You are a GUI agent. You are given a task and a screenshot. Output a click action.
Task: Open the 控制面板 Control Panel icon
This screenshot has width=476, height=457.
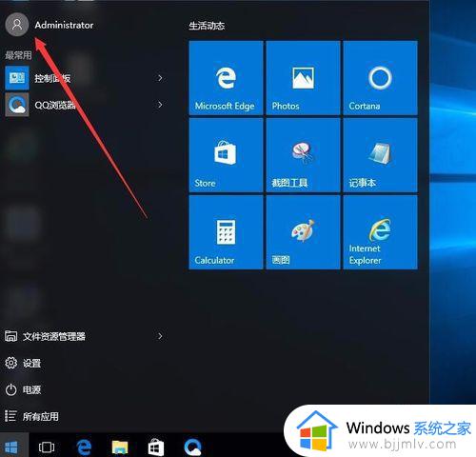pyautogui.click(x=17, y=78)
